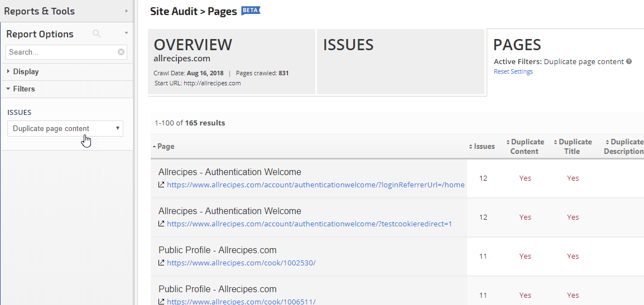Open the authenticationwelcome testcookieredirect URL link

point(309,224)
